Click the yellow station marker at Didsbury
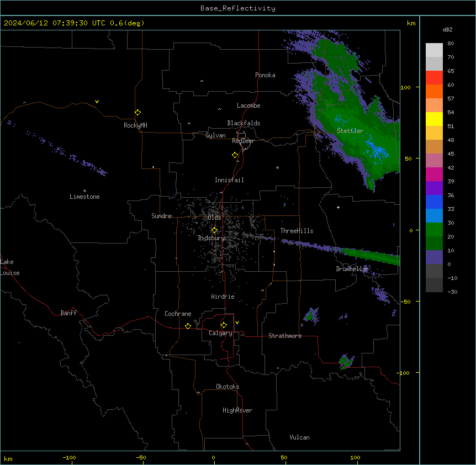Image resolution: width=476 pixels, height=465 pixels. pyautogui.click(x=214, y=230)
